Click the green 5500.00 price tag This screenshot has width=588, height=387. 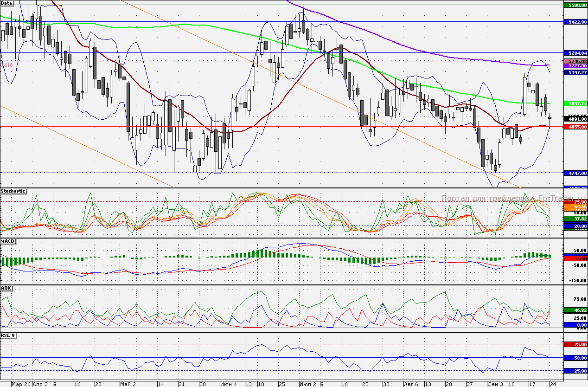click(575, 5)
